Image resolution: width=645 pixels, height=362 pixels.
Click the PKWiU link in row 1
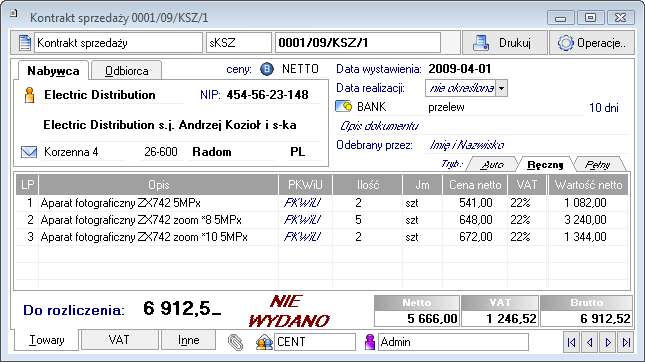[302, 203]
